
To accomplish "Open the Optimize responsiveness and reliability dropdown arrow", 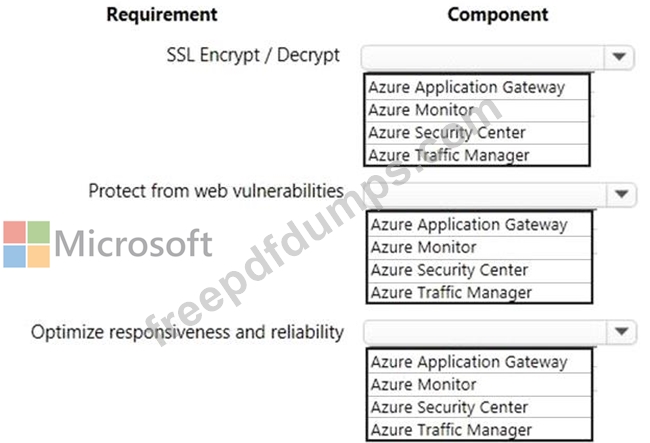I will point(621,331).
